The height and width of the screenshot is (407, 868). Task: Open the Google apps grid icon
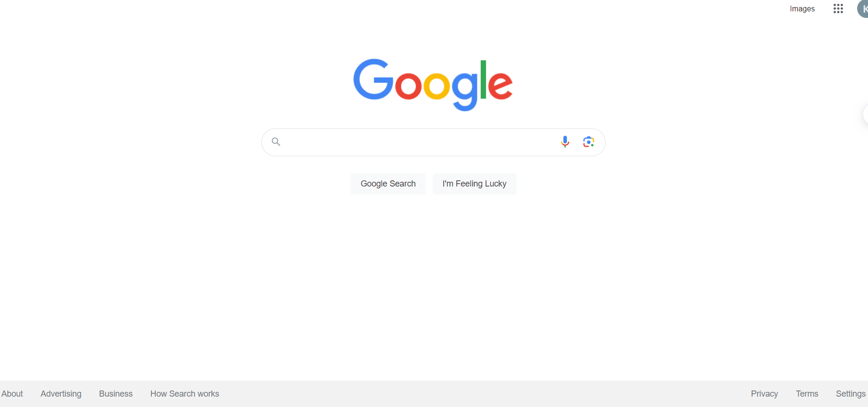point(838,8)
